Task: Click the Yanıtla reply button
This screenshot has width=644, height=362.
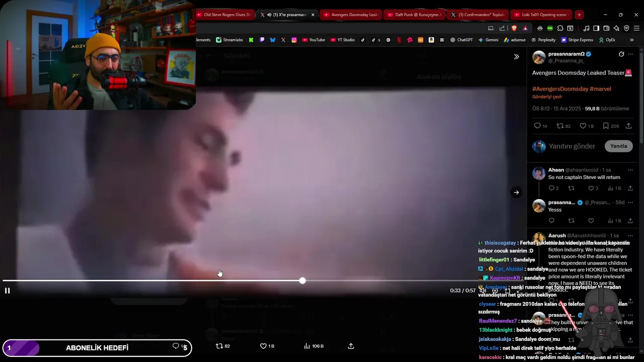Action: click(619, 146)
